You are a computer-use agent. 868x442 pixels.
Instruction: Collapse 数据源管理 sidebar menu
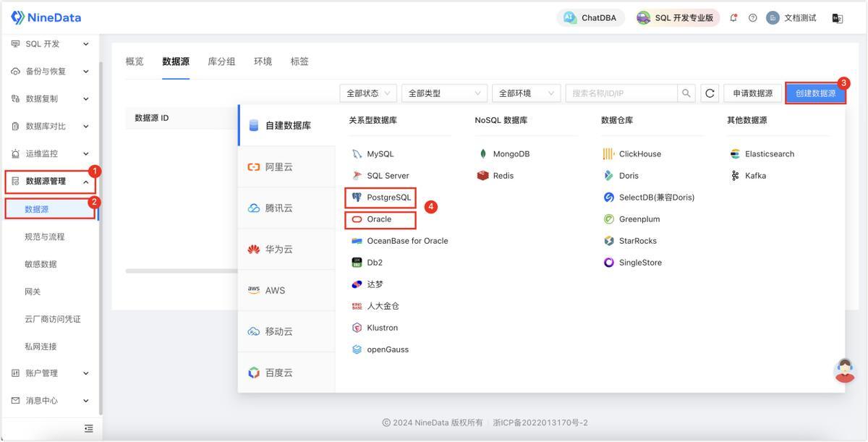point(50,182)
